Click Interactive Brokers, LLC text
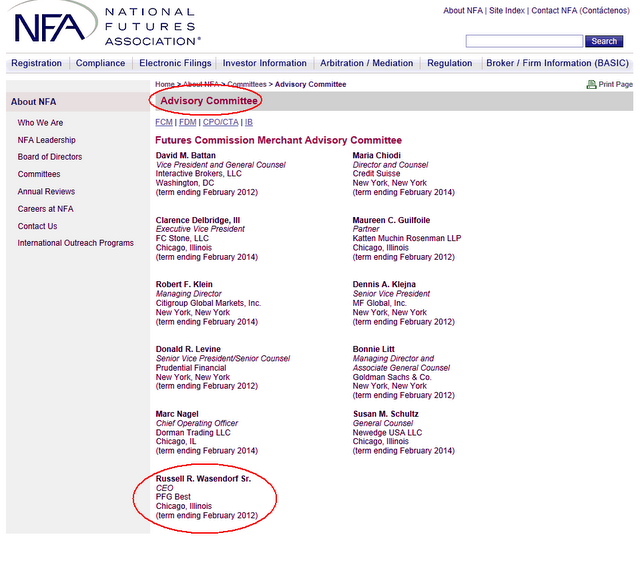Image resolution: width=640 pixels, height=563 pixels. pos(198,174)
